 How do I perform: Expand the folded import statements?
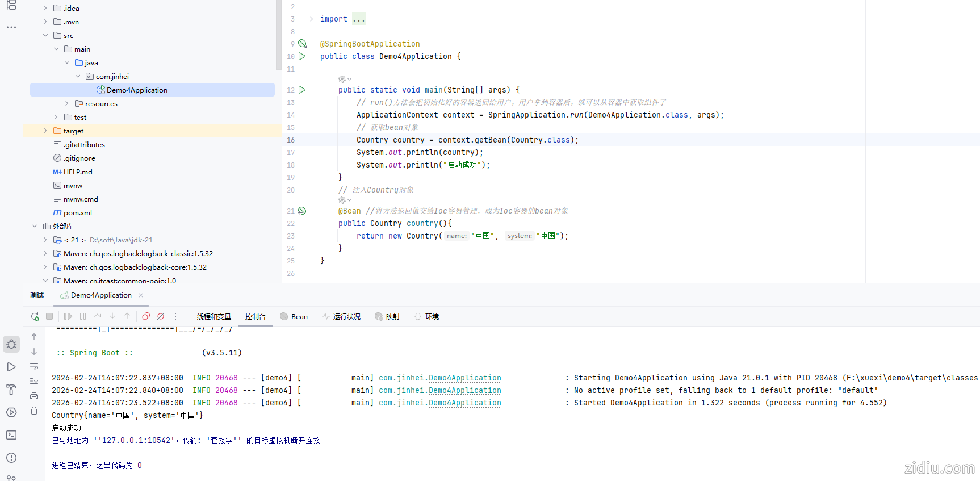pos(311,19)
